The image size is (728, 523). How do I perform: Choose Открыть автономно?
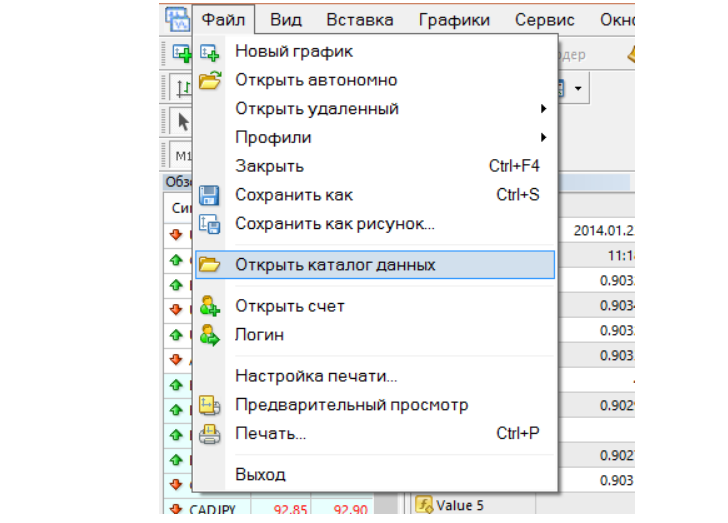[375, 80]
